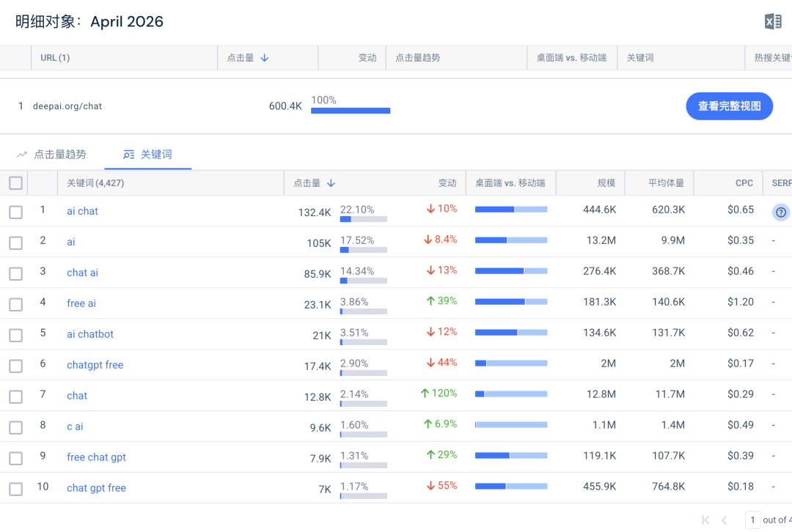Click the 22.10% share bar for ai chat
792x532 pixels.
364,219
